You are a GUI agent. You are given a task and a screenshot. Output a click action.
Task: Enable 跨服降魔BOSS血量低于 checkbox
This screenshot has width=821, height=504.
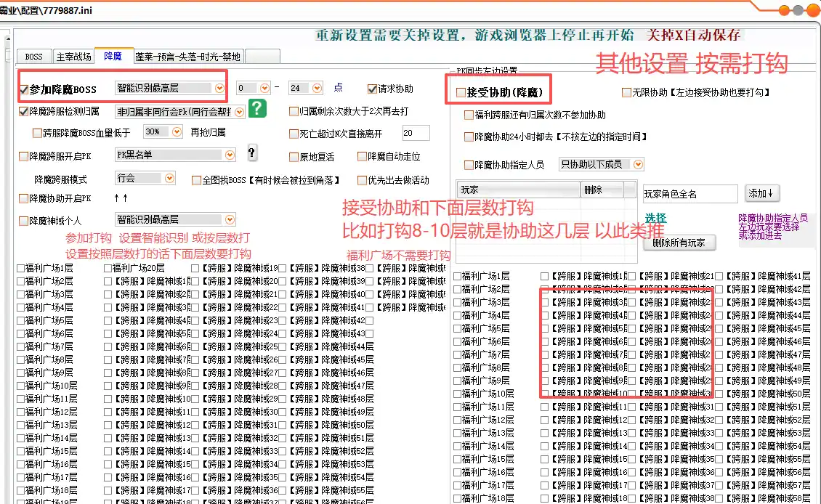coord(37,134)
